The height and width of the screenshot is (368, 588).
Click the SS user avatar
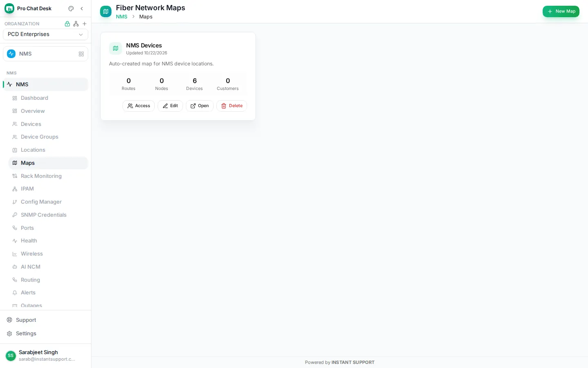point(11,356)
